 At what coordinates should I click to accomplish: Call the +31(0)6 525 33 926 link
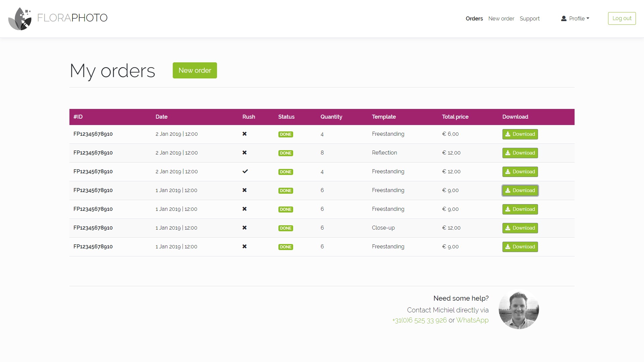pos(419,320)
